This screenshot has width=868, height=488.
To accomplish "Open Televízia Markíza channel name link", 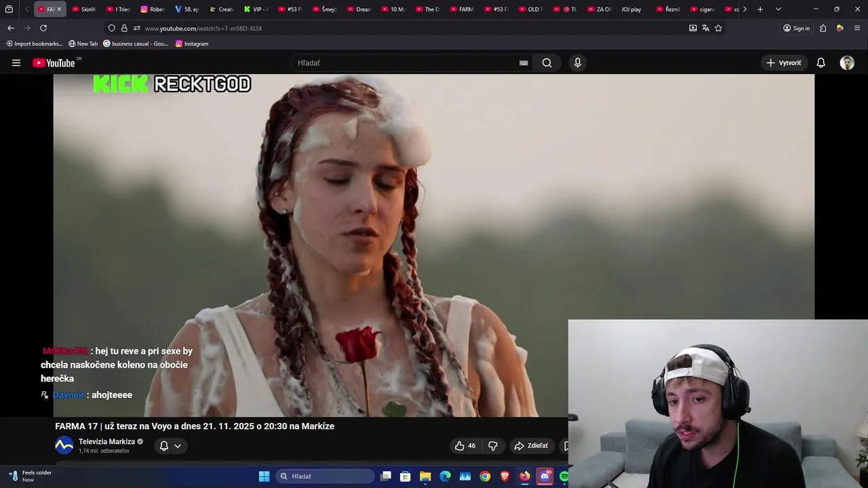I will [106, 442].
